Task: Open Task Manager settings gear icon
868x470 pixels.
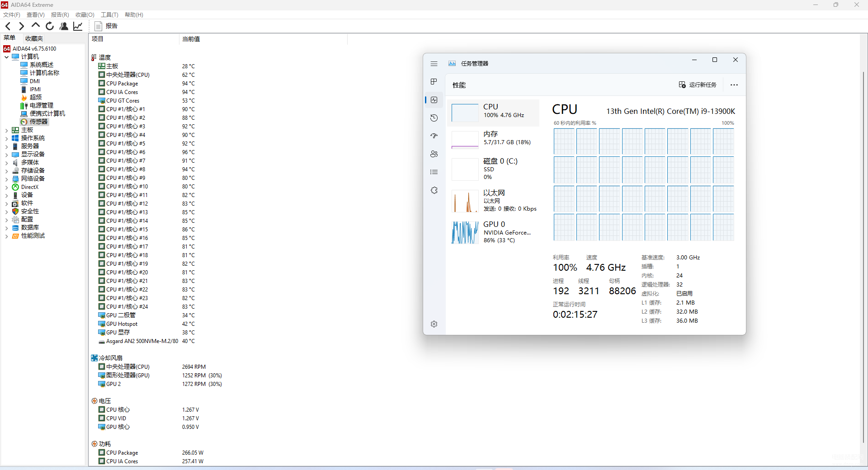Action: (434, 324)
